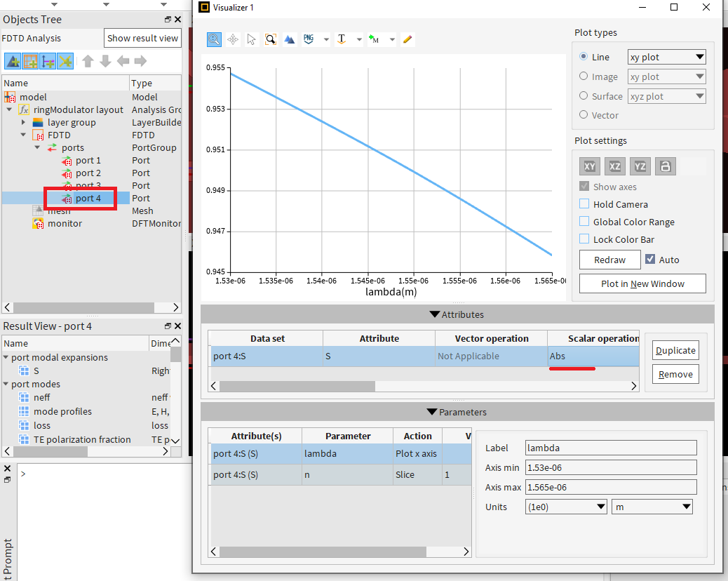Select the neff result in Result View
Screen dimensions: 728x581
click(42, 398)
